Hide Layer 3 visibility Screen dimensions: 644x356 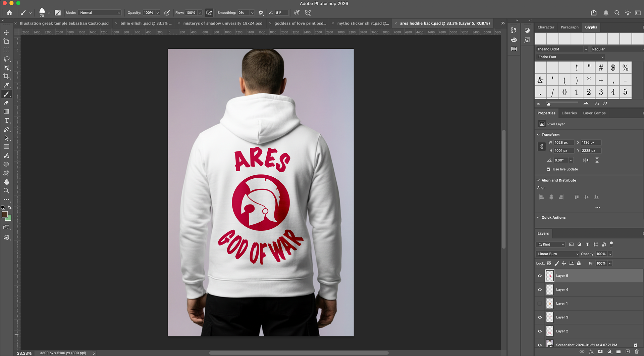(540, 317)
